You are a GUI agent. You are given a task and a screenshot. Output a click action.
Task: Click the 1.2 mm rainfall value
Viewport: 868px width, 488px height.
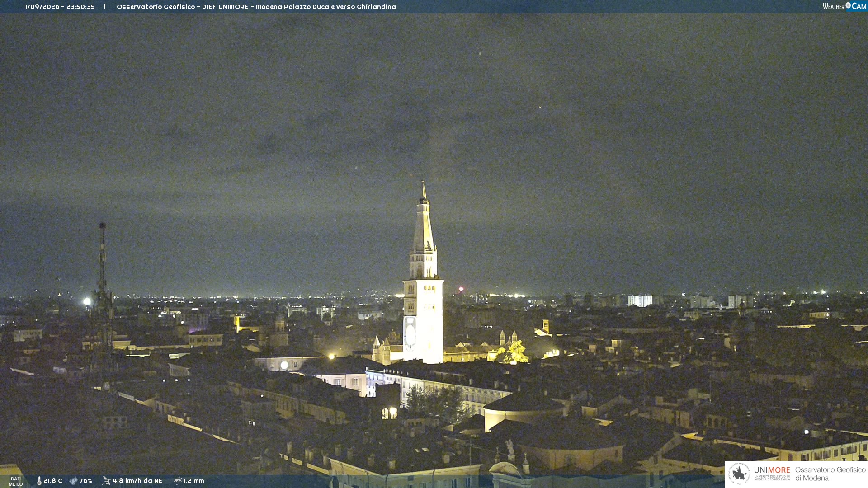tap(194, 481)
